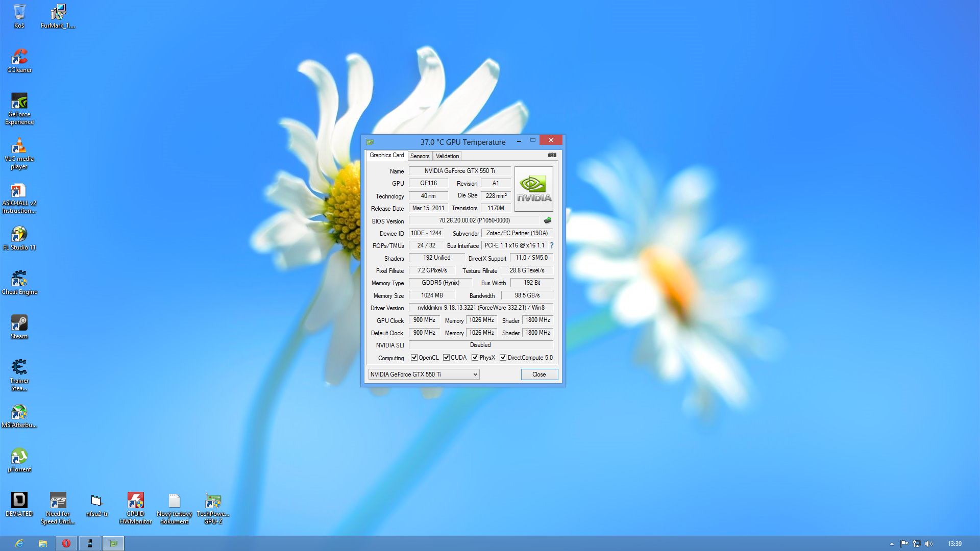
Task: Click the taskbar clock showing 13:39
Action: point(954,544)
